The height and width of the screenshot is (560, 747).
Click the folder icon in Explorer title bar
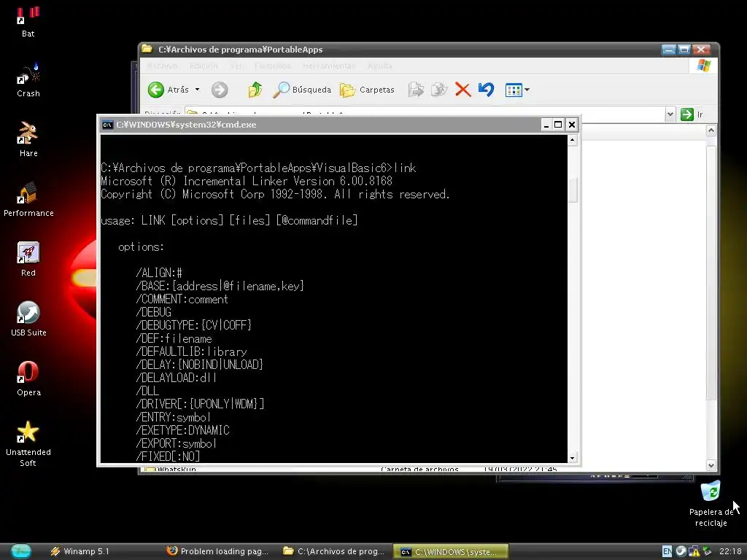pos(147,49)
